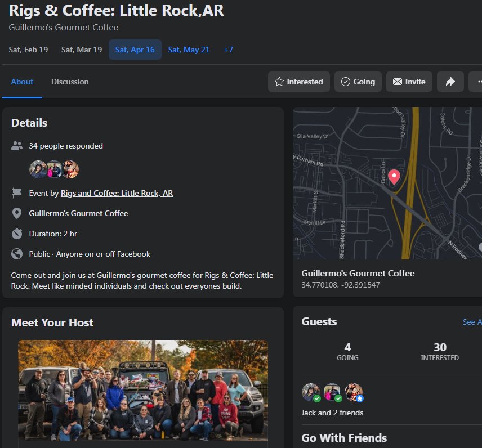The height and width of the screenshot is (448, 482).
Task: Click Public · Anyone on or off Facebook
Action: click(90, 254)
